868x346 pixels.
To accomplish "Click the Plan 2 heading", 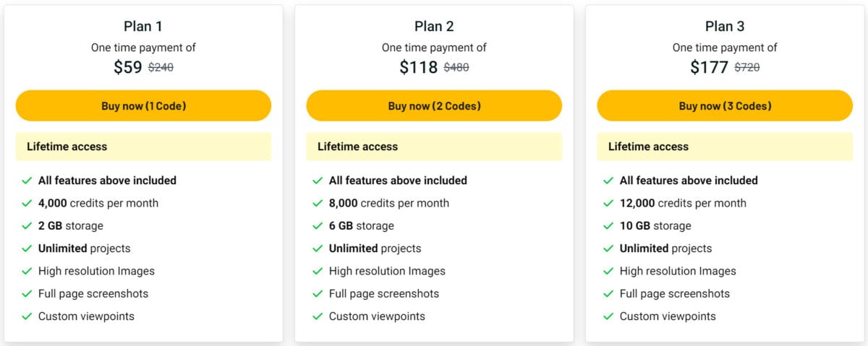I will [x=434, y=27].
